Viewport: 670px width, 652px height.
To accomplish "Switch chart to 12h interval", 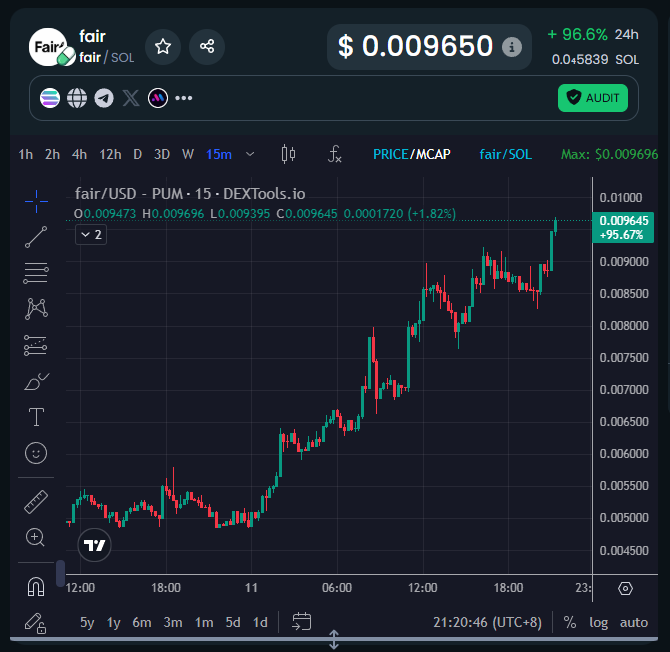I will (x=110, y=154).
